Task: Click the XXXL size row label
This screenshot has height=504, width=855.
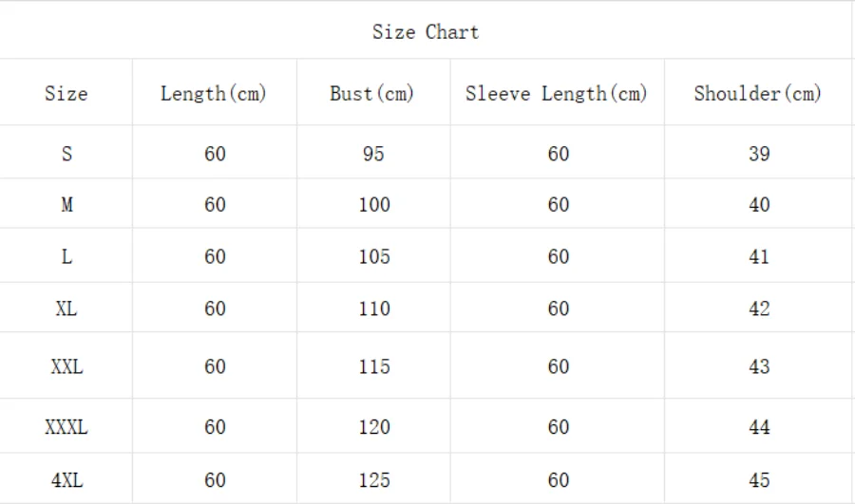Action: coord(66,427)
